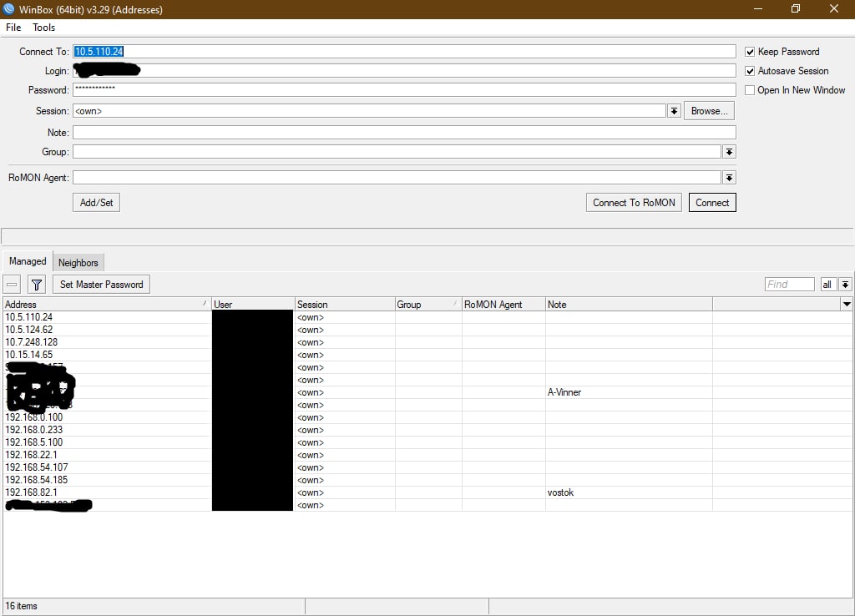The height and width of the screenshot is (616, 855).
Task: Switch to the Managed tab
Action: click(x=28, y=261)
